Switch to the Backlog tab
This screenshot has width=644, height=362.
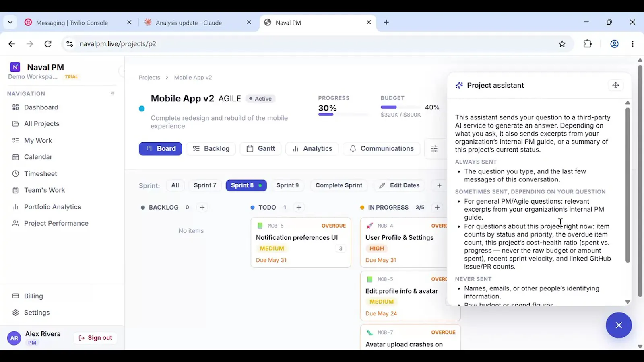coord(211,149)
